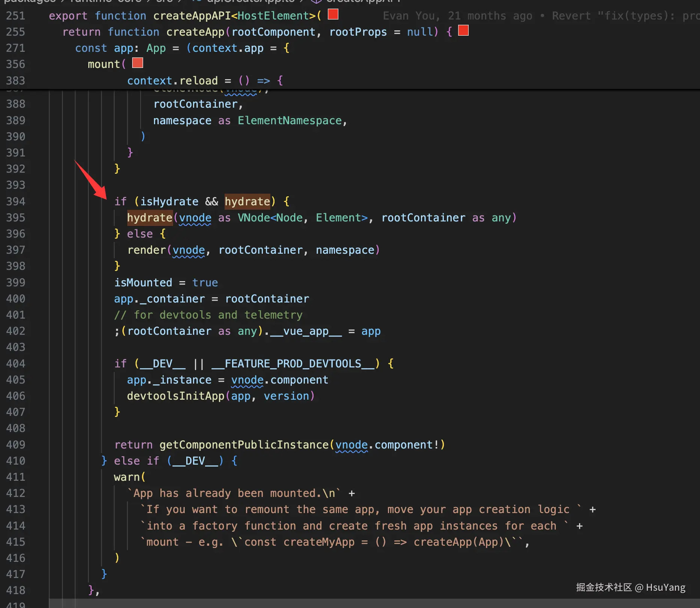Screen dimensions: 700x608
Task: Click the 'return' keyword on line 409
Action: pyautogui.click(x=133, y=445)
